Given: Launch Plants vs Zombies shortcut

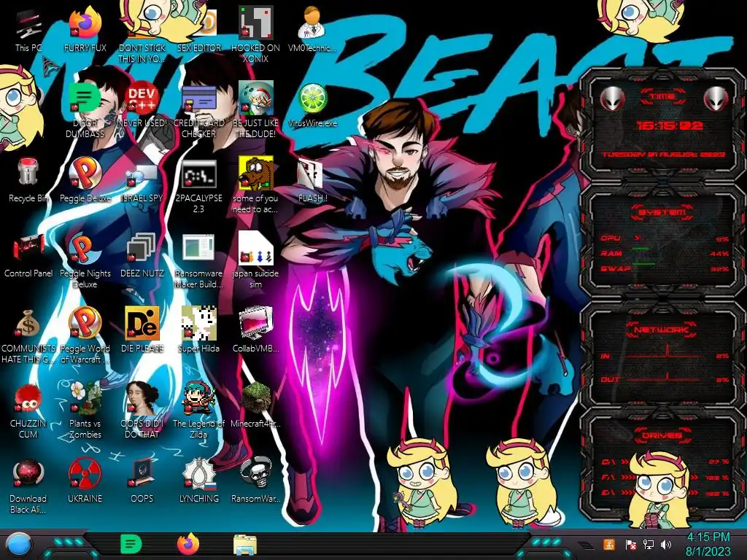Looking at the screenshot, I should [85, 411].
